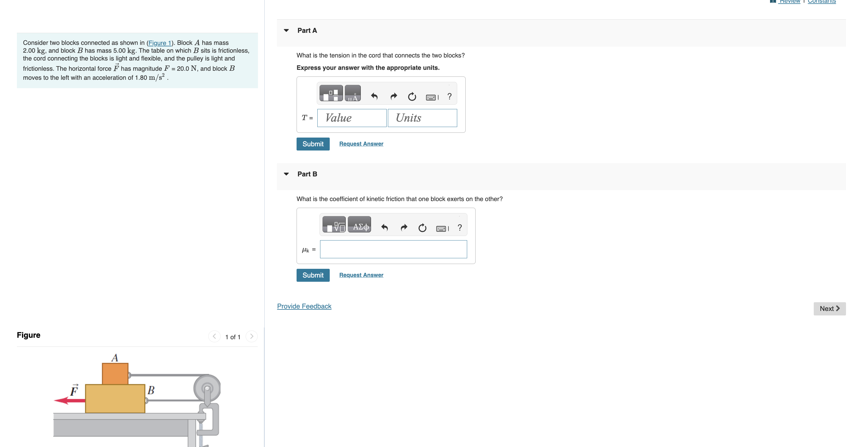The image size is (868, 447).
Task: Click the Value input field in Part A
Action: point(351,117)
